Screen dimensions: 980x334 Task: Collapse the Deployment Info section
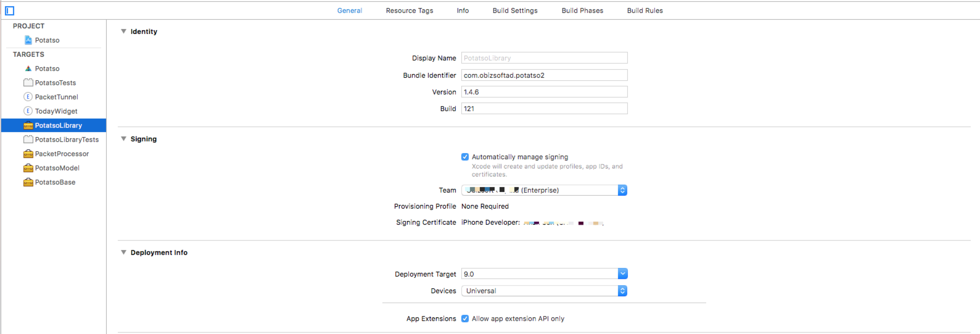124,252
